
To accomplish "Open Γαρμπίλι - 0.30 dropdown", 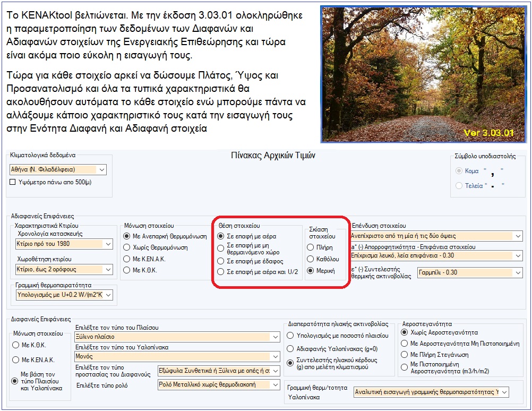I will click(x=470, y=272).
